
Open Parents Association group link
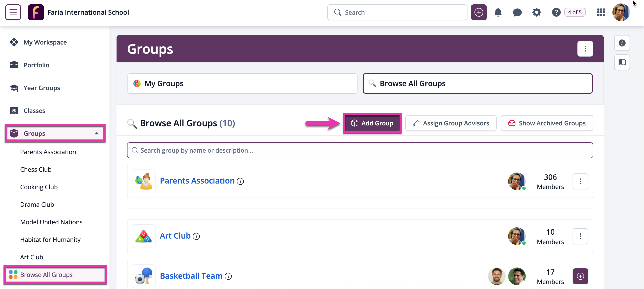tap(197, 181)
